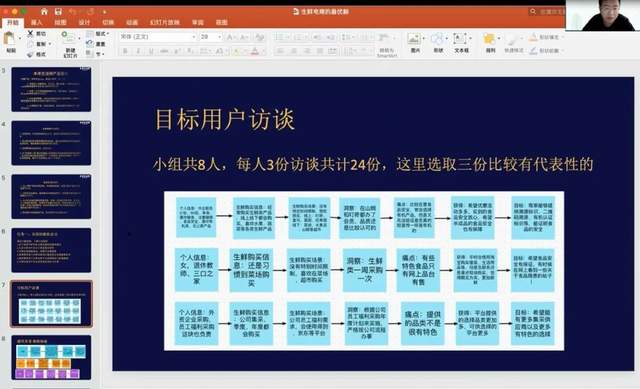Toggle Strikethrough formatting
Image resolution: width=640 pixels, height=389 pixels.
(164, 51)
